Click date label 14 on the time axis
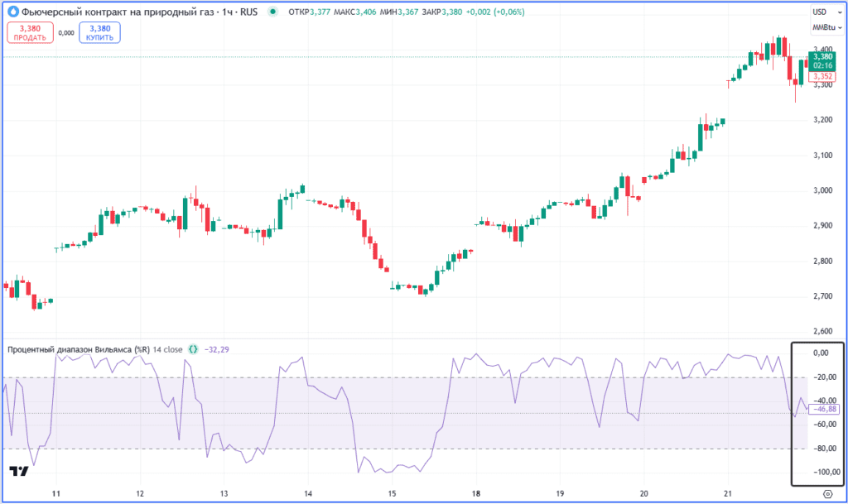Screen dimensions: 848x504 (x=308, y=494)
